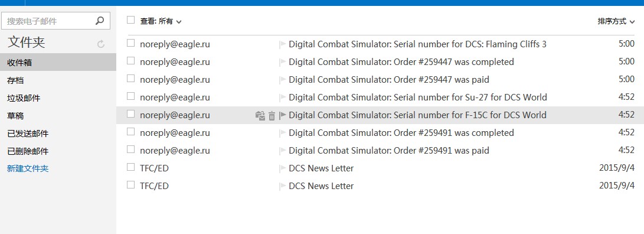
Task: Flag the F-15C serial number email
Action: click(283, 116)
